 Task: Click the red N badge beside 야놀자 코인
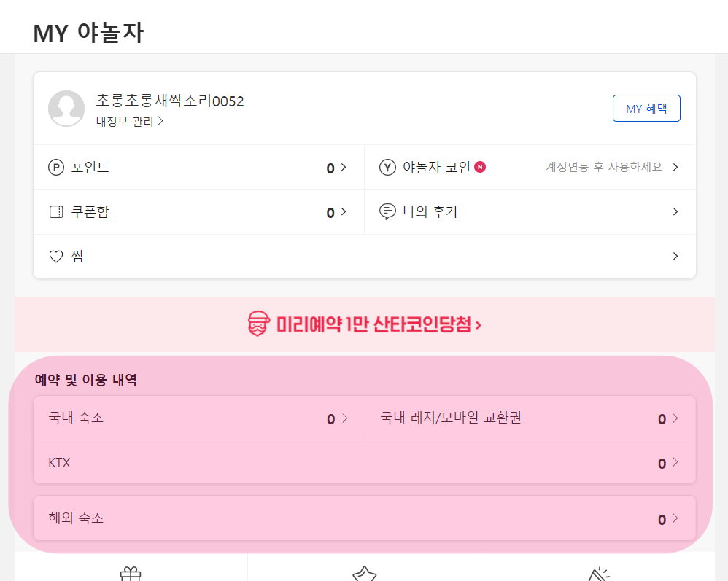tap(480, 167)
